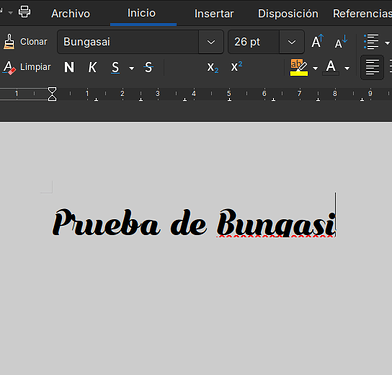Click the misspelled word "Bungasi"
The image size is (392, 375).
(276, 222)
